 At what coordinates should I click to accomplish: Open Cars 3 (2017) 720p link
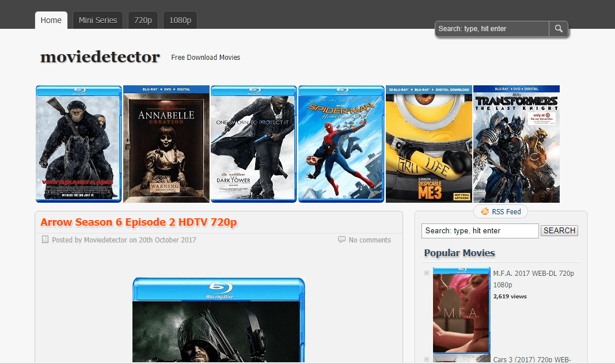click(x=532, y=360)
